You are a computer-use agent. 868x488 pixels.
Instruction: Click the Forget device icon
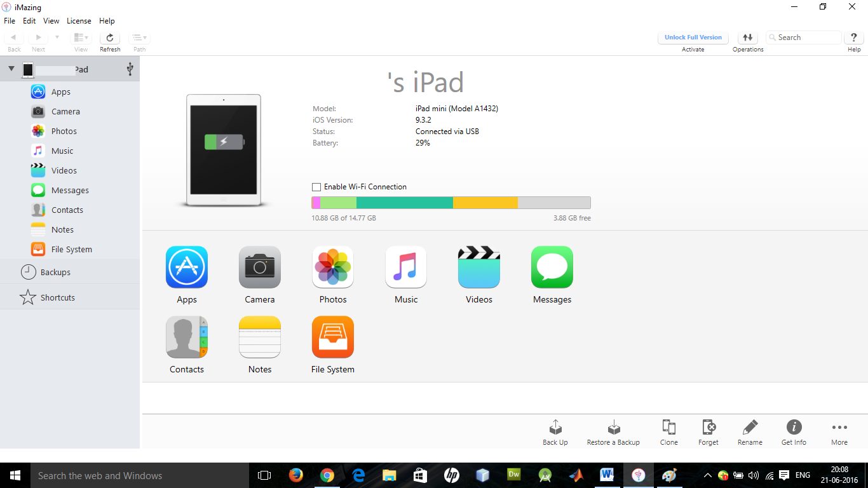click(709, 427)
